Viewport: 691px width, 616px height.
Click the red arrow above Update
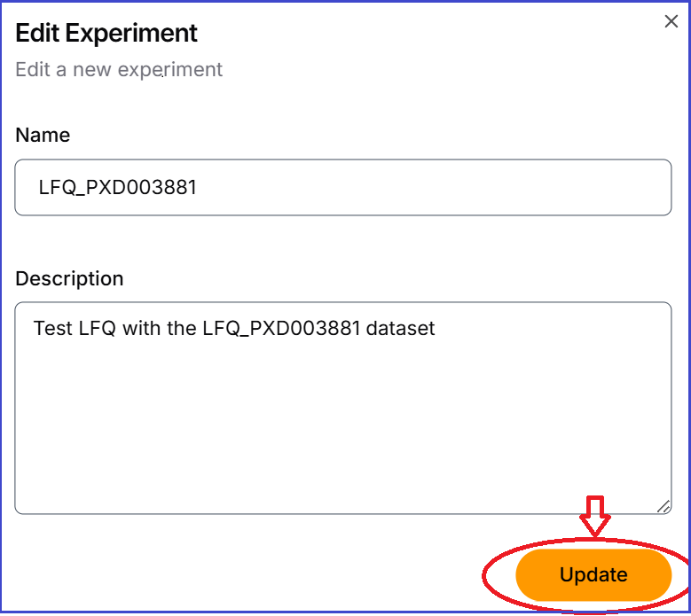click(x=594, y=516)
